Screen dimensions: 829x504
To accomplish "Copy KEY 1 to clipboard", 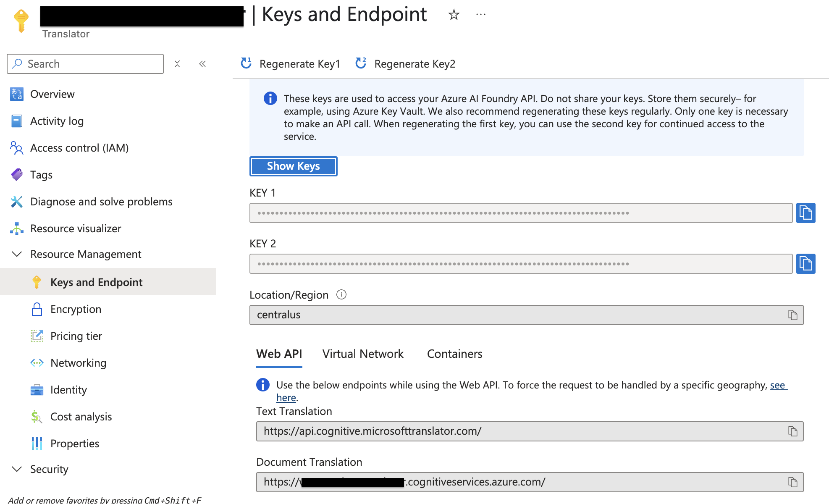I will pyautogui.click(x=805, y=213).
